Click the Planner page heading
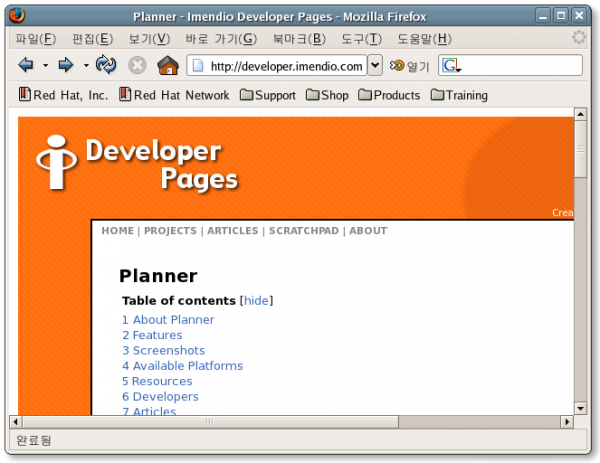This screenshot has height=463, width=600. [x=158, y=276]
